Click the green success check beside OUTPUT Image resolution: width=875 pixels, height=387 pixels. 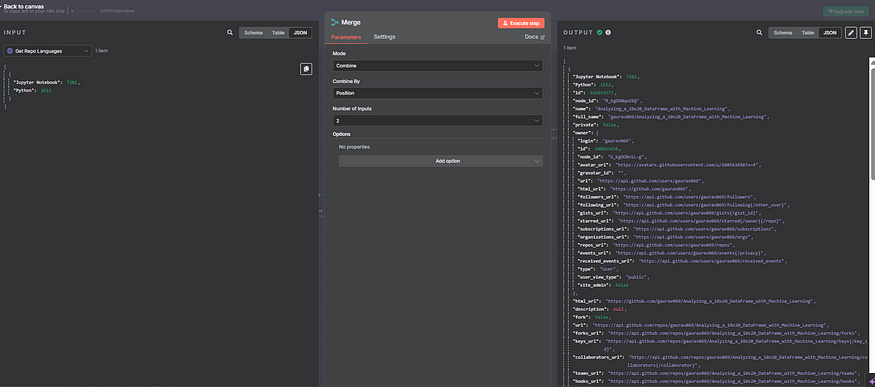(599, 32)
